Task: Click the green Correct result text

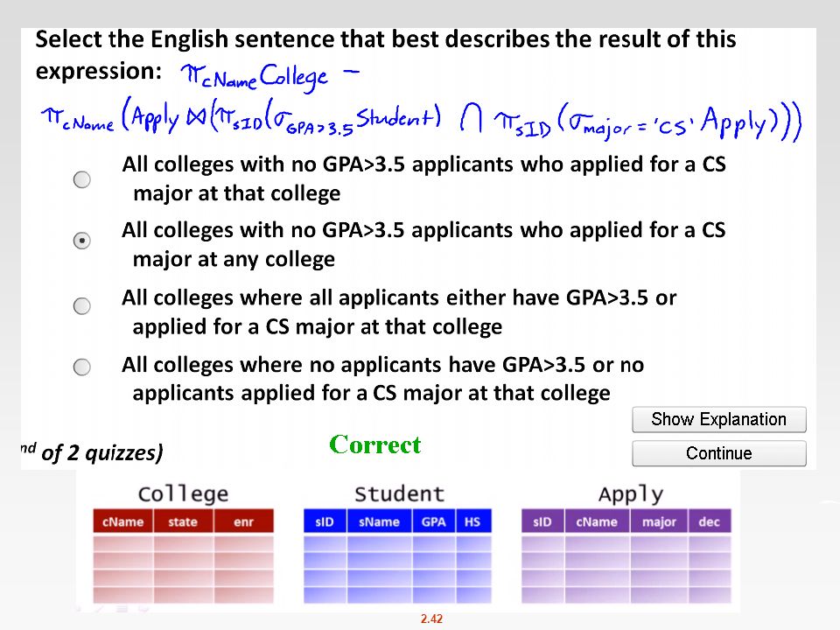Action: tap(375, 444)
